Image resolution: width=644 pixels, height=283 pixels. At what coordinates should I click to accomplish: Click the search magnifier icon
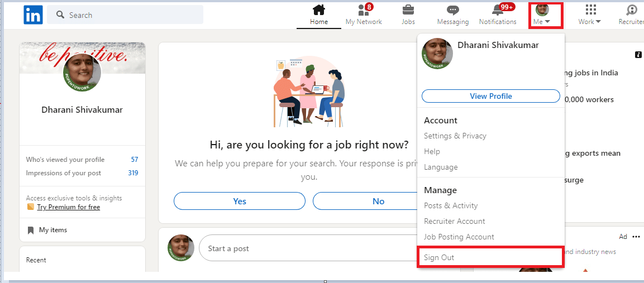(60, 15)
